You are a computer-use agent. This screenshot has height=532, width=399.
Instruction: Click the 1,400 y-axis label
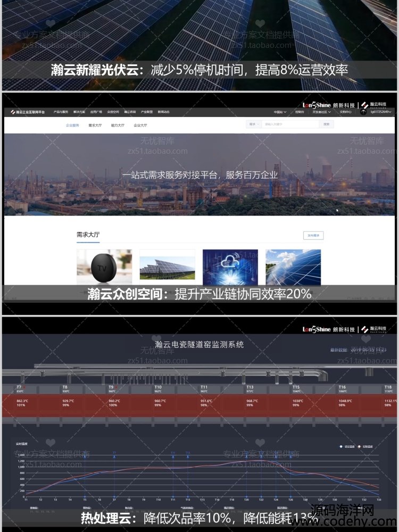coord(21,455)
